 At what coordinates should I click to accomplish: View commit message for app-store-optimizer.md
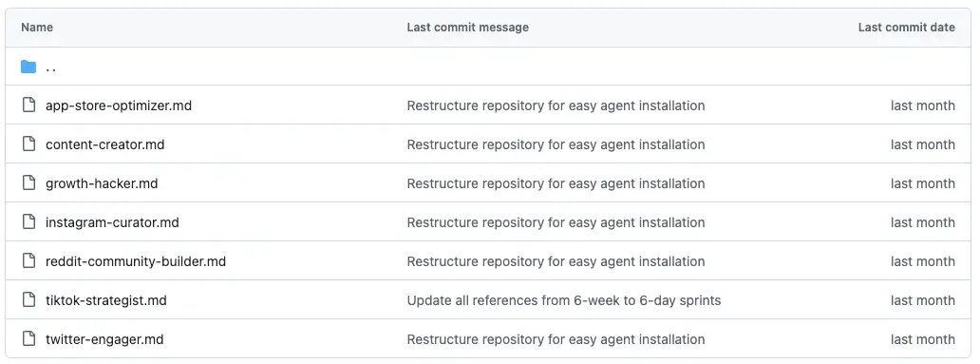pyautogui.click(x=556, y=105)
